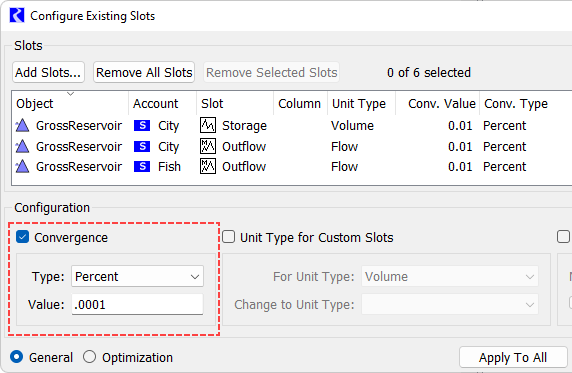Expand the For Unit Type combo box
This screenshot has width=572, height=373.
click(x=450, y=276)
